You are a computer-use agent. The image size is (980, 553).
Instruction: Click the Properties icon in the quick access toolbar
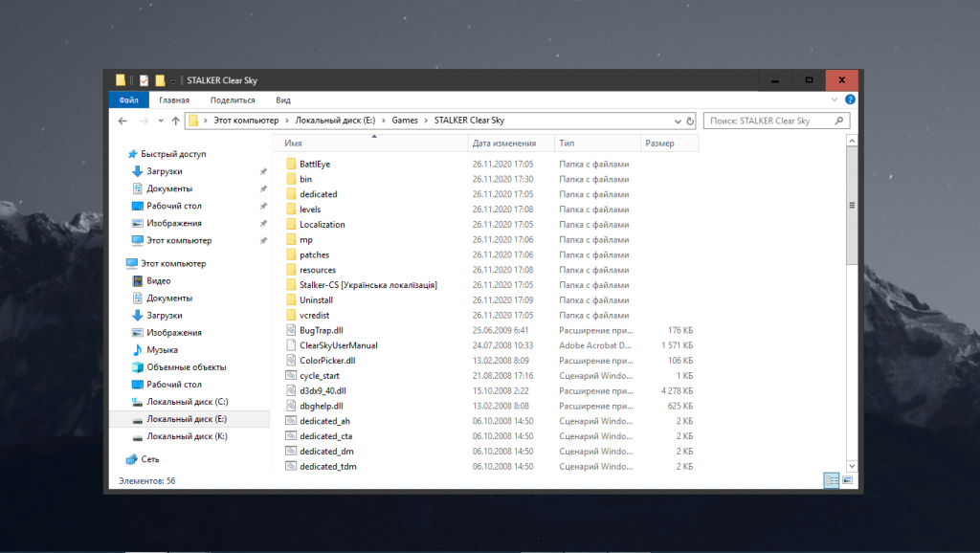(x=144, y=80)
